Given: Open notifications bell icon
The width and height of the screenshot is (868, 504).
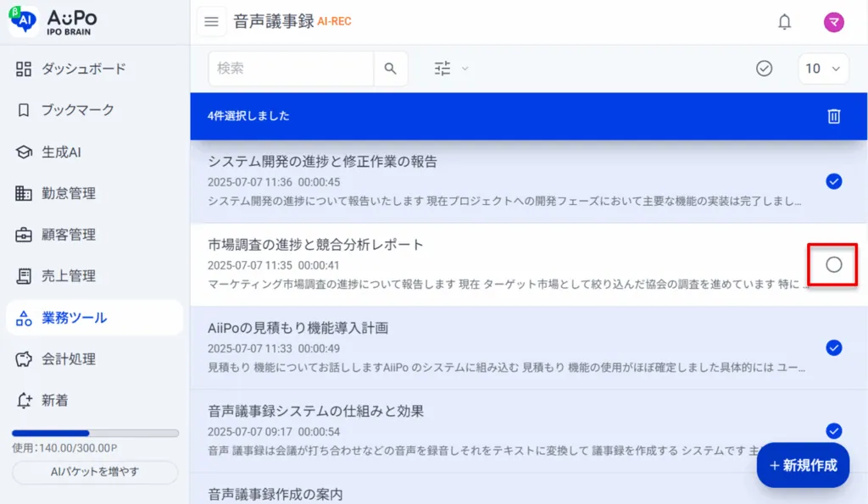Looking at the screenshot, I should (784, 21).
